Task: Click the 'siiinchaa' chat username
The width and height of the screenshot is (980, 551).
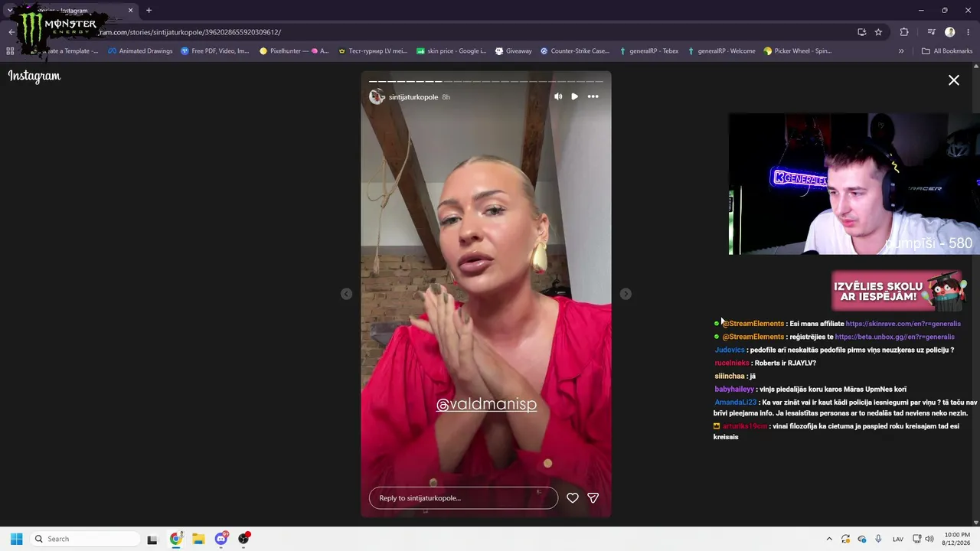Action: (730, 377)
